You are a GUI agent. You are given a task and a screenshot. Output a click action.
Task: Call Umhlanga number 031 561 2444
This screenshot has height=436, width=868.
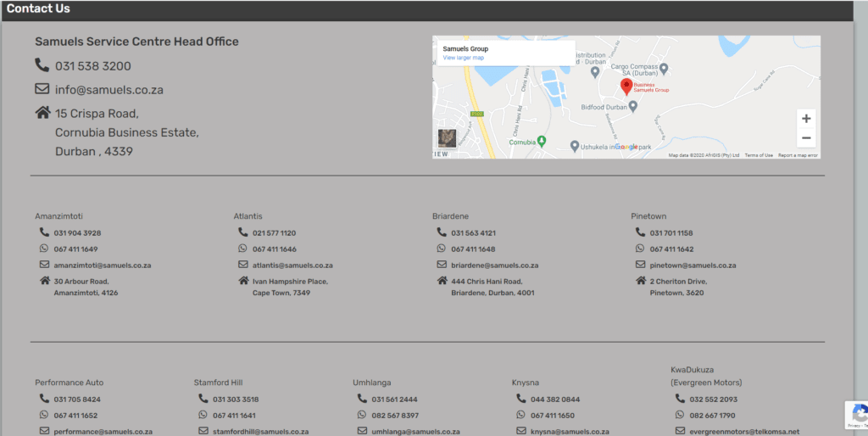[x=395, y=400]
